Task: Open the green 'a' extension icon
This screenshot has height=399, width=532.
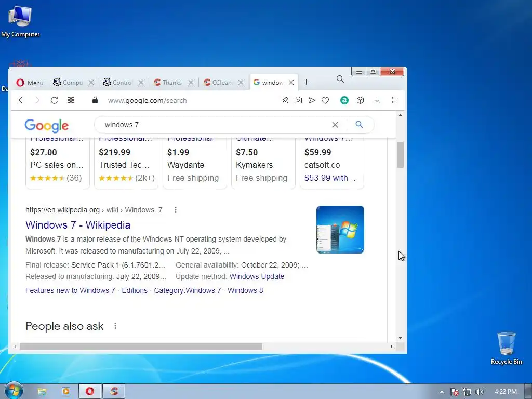Action: (x=344, y=100)
